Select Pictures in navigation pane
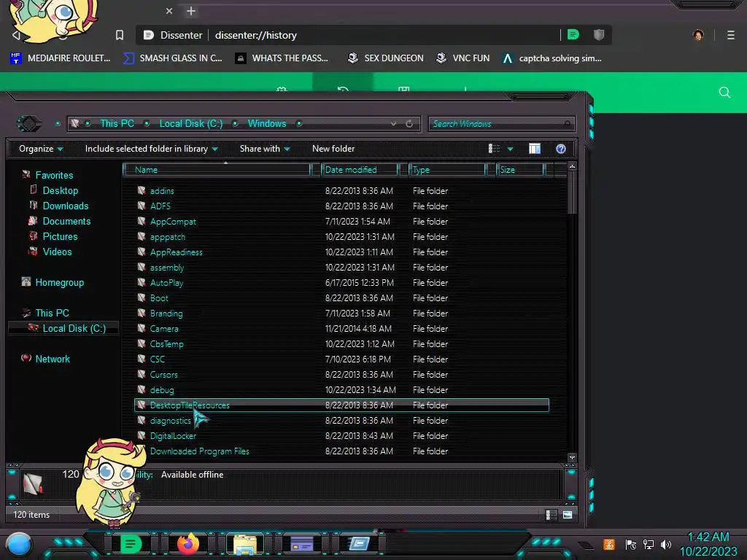This screenshot has height=560, width=747. point(60,236)
